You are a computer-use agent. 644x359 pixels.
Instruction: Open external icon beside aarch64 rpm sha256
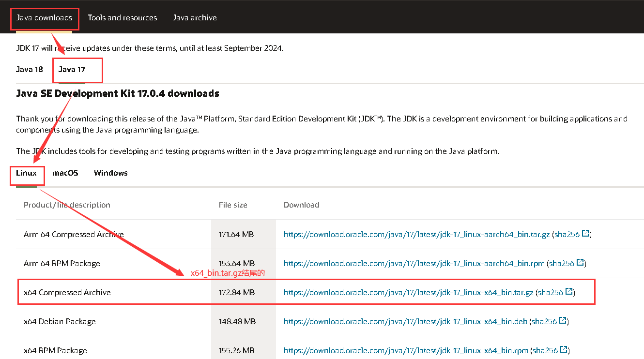580,263
